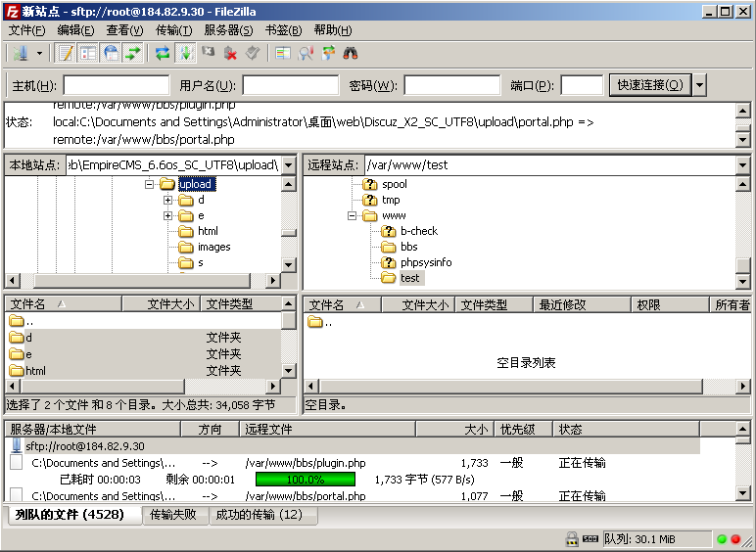Click the colored-rows list toolbar icon
Viewport: 756px width, 552px height.
coord(283,53)
